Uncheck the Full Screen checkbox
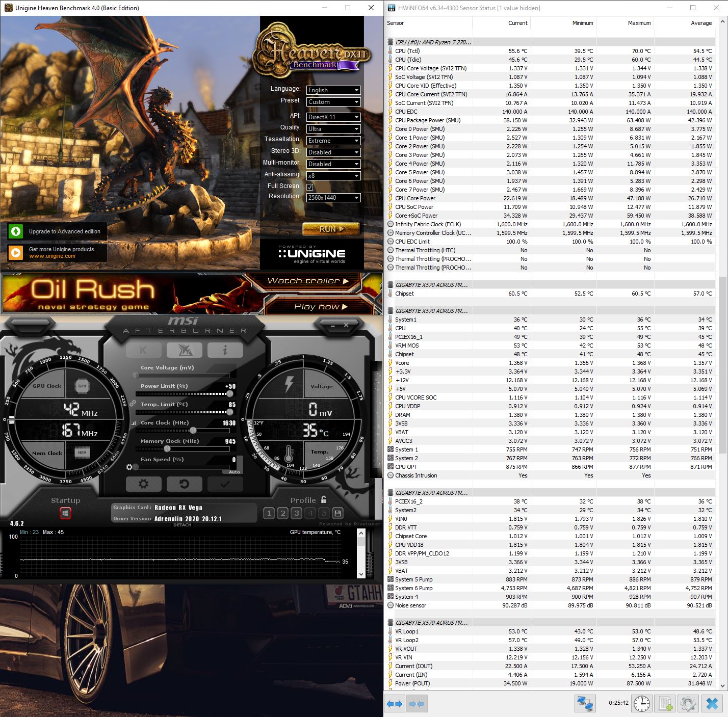728x717 pixels. click(310, 187)
